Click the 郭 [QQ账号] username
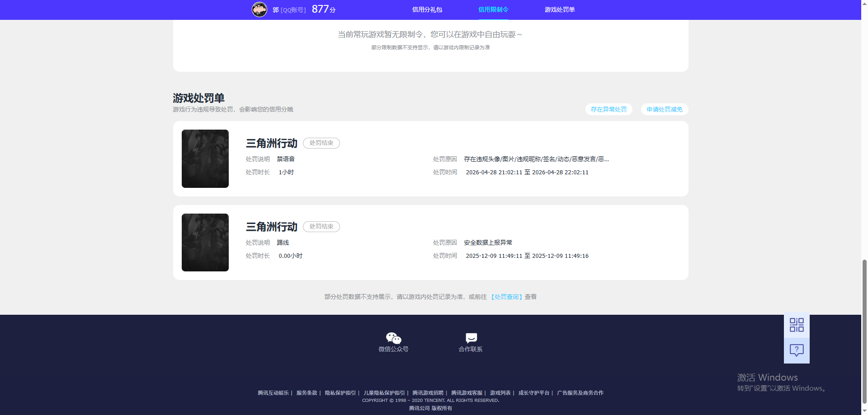 [x=289, y=10]
